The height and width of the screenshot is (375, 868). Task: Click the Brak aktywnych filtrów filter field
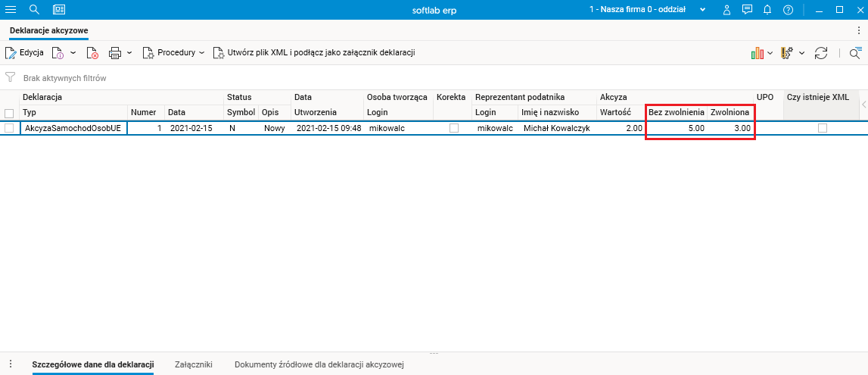pos(65,78)
